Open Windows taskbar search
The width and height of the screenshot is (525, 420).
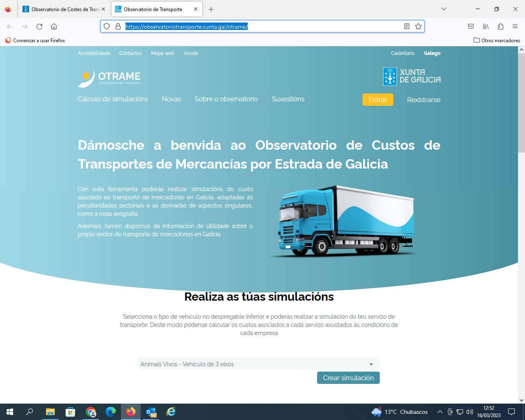click(30, 412)
